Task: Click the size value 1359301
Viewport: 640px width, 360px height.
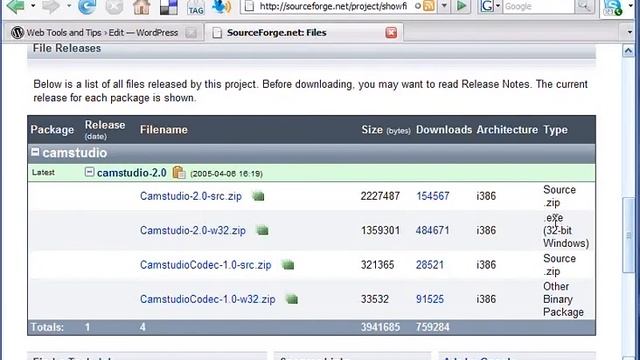Action: (380, 231)
